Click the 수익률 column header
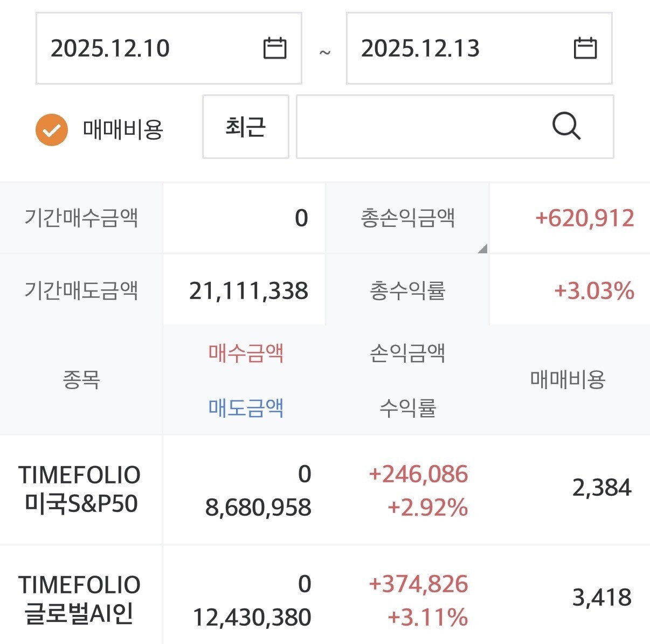The width and height of the screenshot is (650, 644). pos(407,407)
